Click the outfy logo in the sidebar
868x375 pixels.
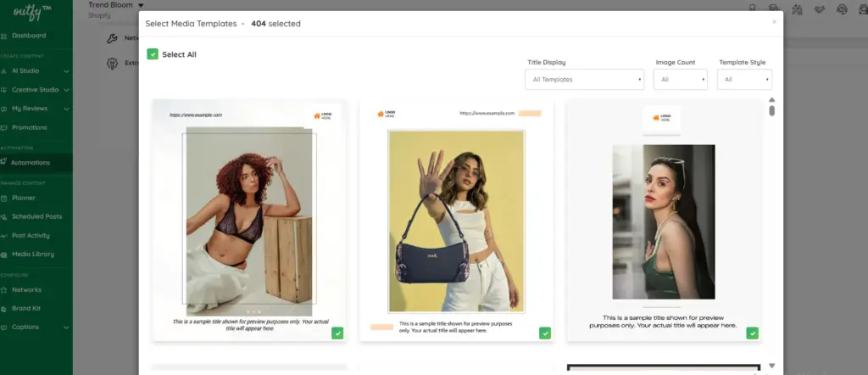coord(32,12)
